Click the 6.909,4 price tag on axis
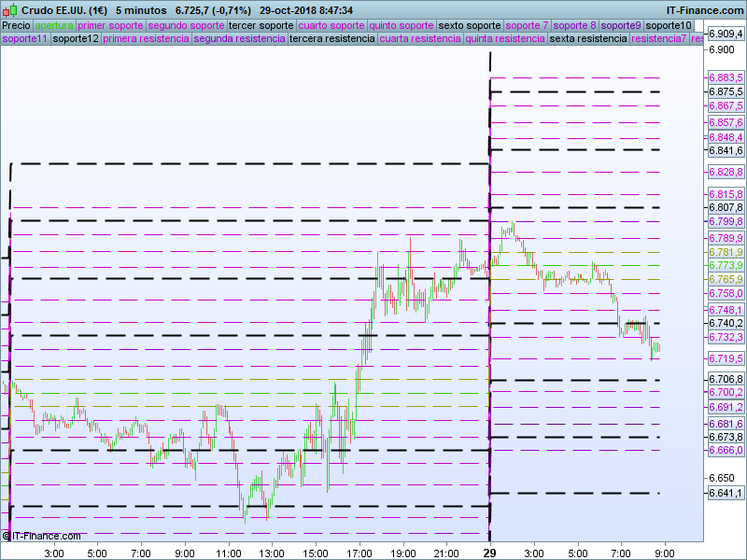Image resolution: width=747 pixels, height=560 pixels. tap(726, 34)
